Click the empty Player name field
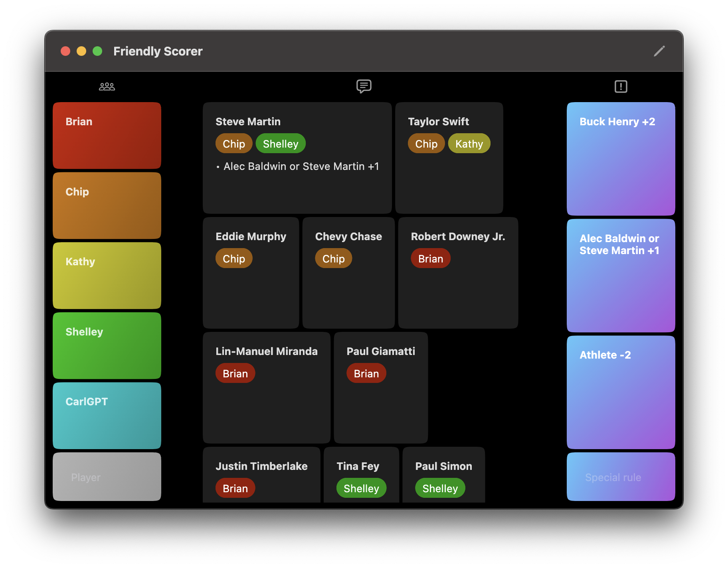728x568 pixels. (x=107, y=477)
